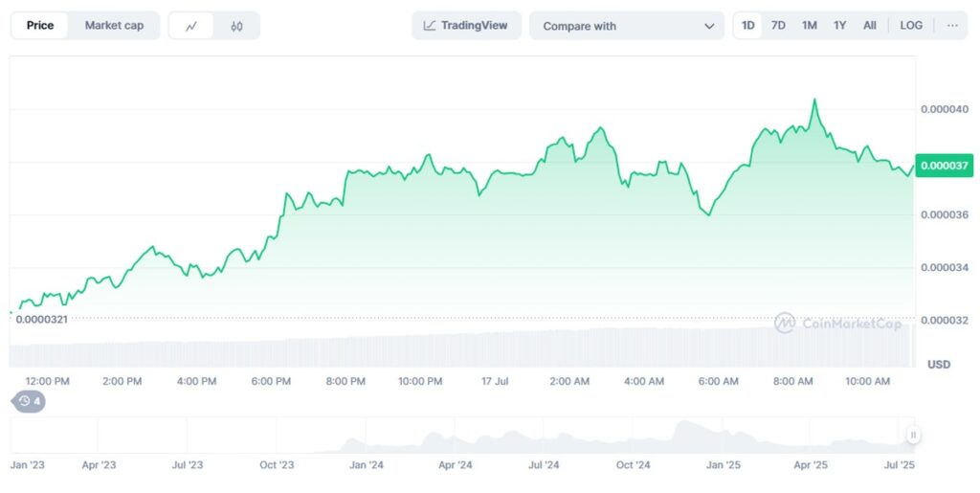Open the TradingView chart
980x493 pixels.
click(466, 26)
